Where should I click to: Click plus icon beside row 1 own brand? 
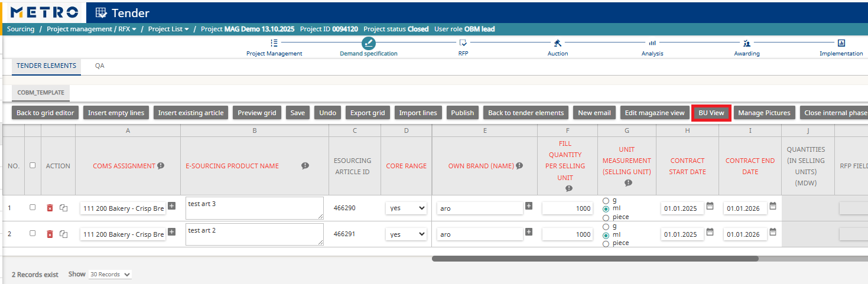pos(529,205)
